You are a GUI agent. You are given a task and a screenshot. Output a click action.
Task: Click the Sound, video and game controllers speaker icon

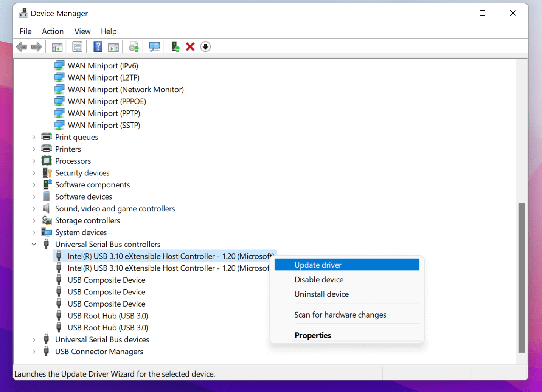coord(47,208)
